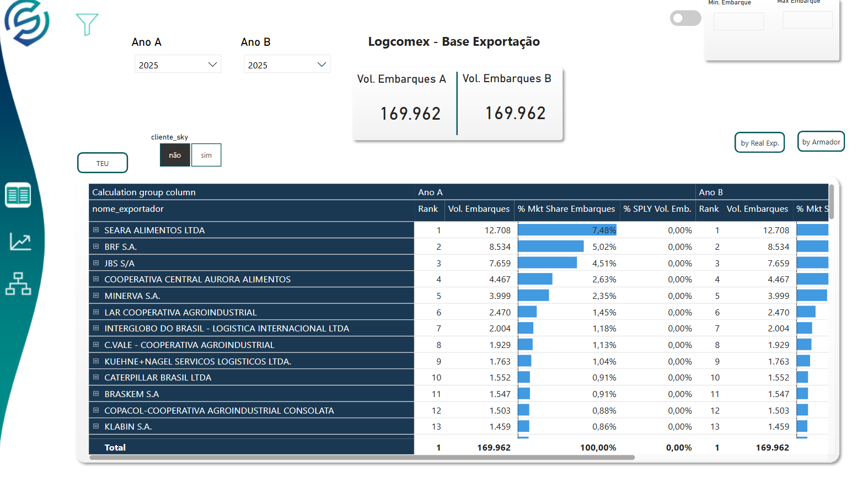Select 'sim' in cliente_sky slicer

point(206,155)
